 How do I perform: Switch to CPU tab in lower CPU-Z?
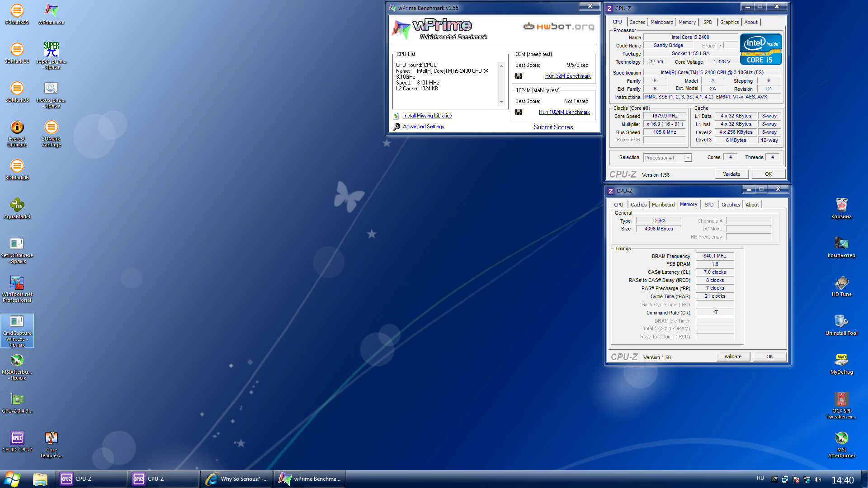pos(618,205)
